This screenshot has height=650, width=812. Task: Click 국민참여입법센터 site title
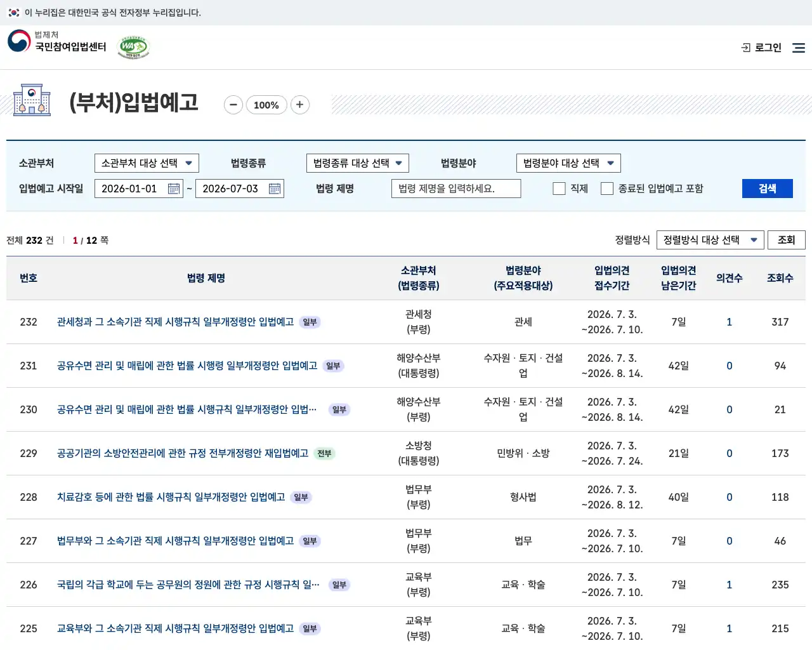point(70,47)
